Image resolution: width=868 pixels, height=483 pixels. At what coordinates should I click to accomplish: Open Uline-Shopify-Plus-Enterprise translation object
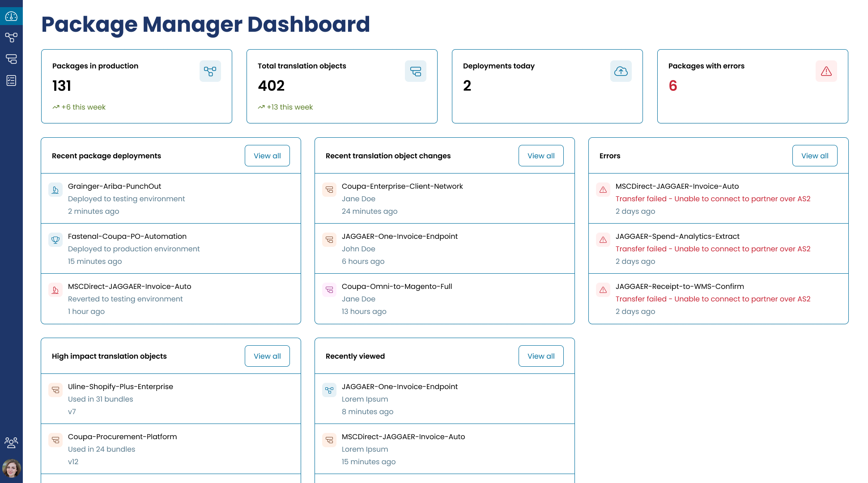pos(120,387)
